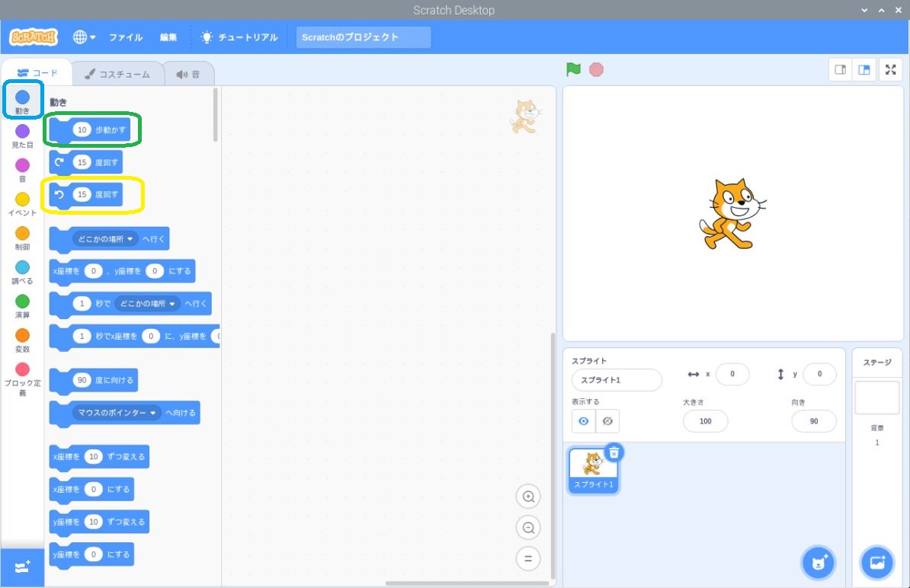Click the cat sprite on stage
The width and height of the screenshot is (910, 588).
732,214
